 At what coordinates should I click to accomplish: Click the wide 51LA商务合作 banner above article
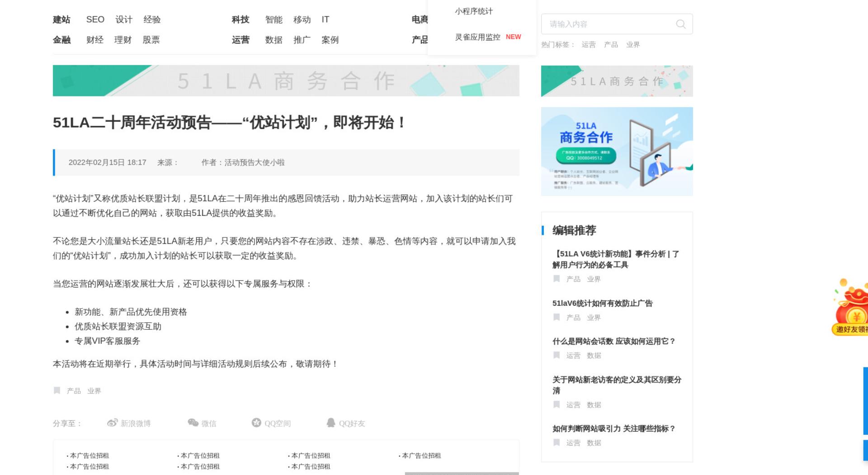click(286, 81)
